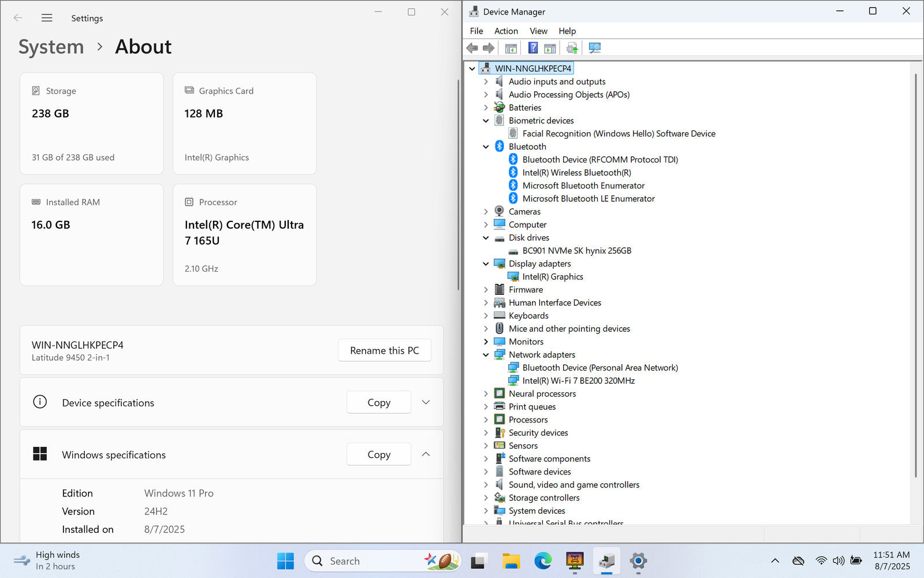Click the Update device driver toolbar icon

pyautogui.click(x=572, y=48)
